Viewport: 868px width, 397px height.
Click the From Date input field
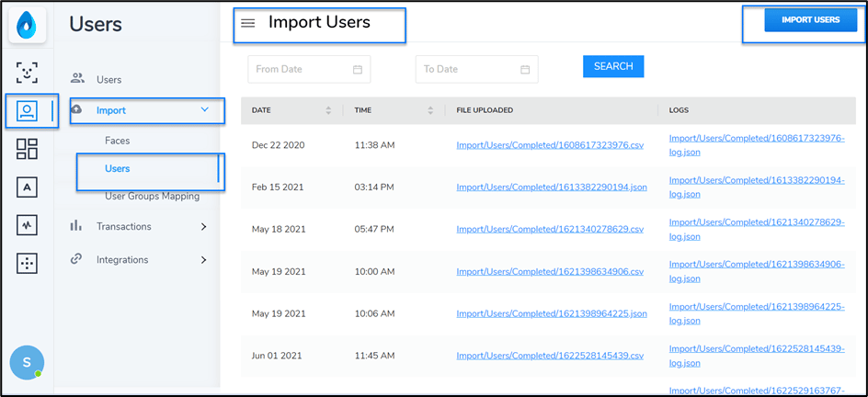[309, 69]
